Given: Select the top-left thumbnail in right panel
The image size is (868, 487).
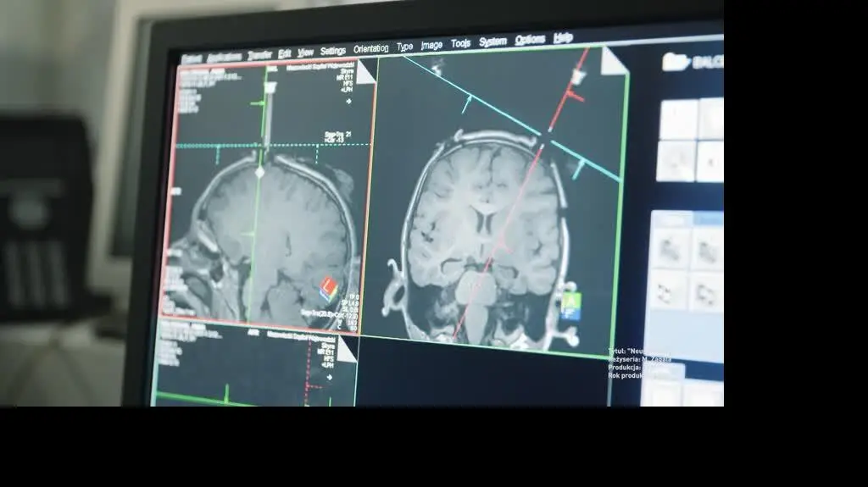Looking at the screenshot, I should pyautogui.click(x=678, y=120).
